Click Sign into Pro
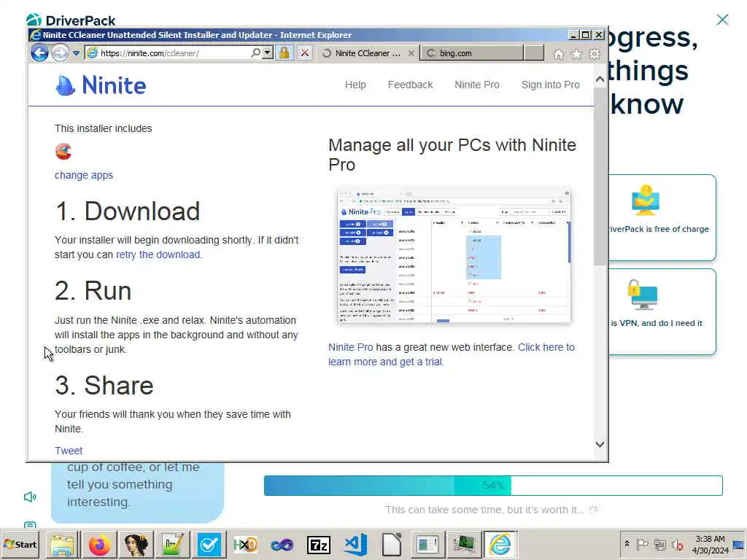The image size is (747, 560). pyautogui.click(x=550, y=85)
